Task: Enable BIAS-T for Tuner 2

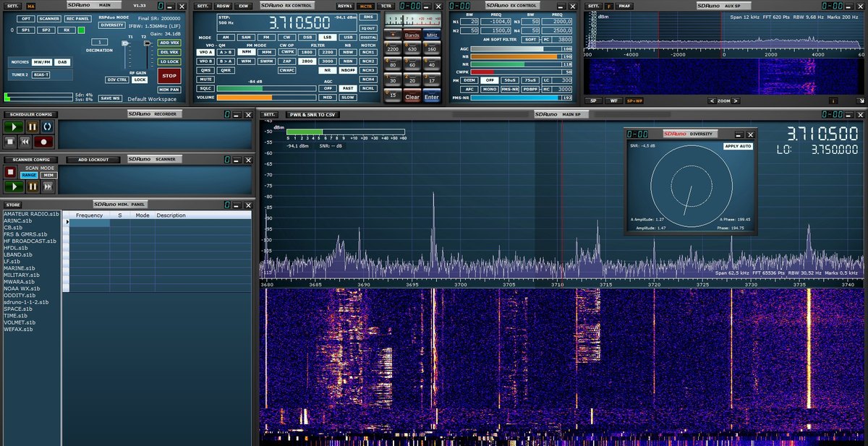Action: tap(41, 74)
